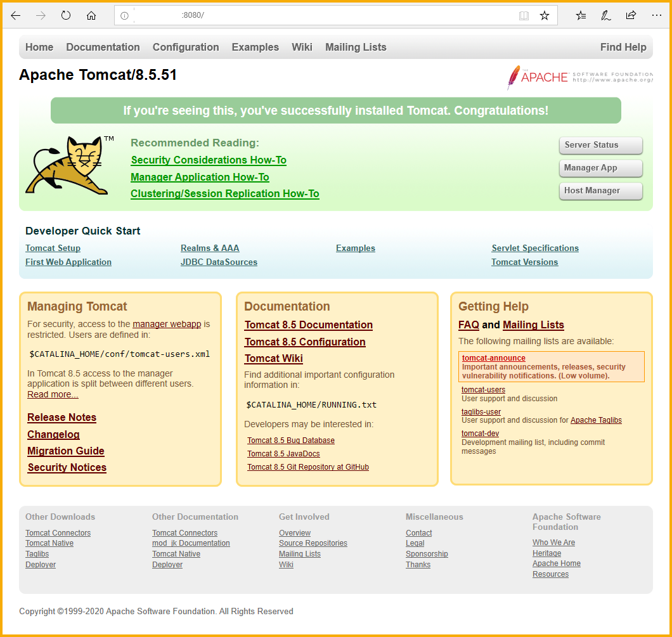The width and height of the screenshot is (672, 637).
Task: Click the Apache Software Foundation feather logo
Action: pos(580,77)
